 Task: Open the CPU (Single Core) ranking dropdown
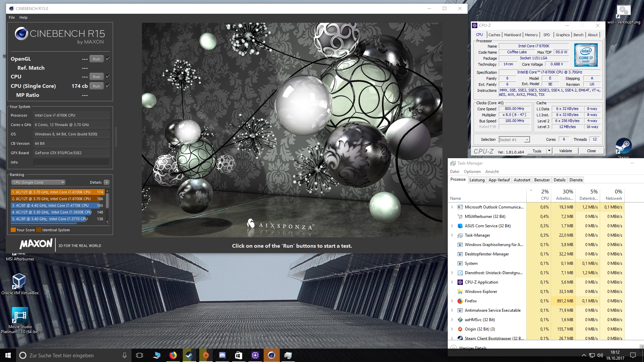tap(39, 182)
